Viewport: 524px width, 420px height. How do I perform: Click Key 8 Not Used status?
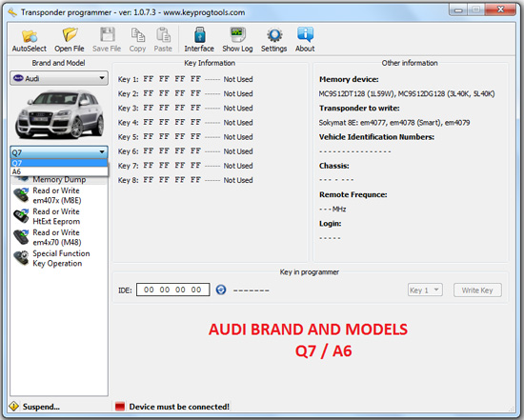point(238,180)
